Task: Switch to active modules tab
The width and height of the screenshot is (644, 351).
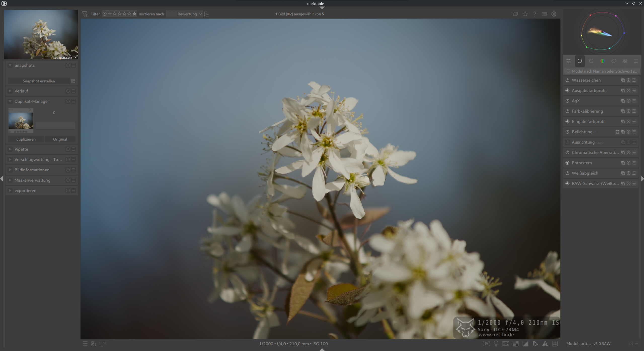Action: (x=580, y=61)
